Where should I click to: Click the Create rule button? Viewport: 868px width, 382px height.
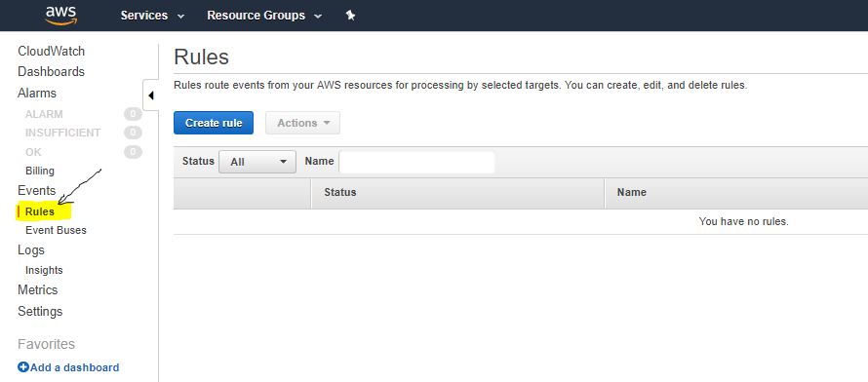tap(214, 123)
